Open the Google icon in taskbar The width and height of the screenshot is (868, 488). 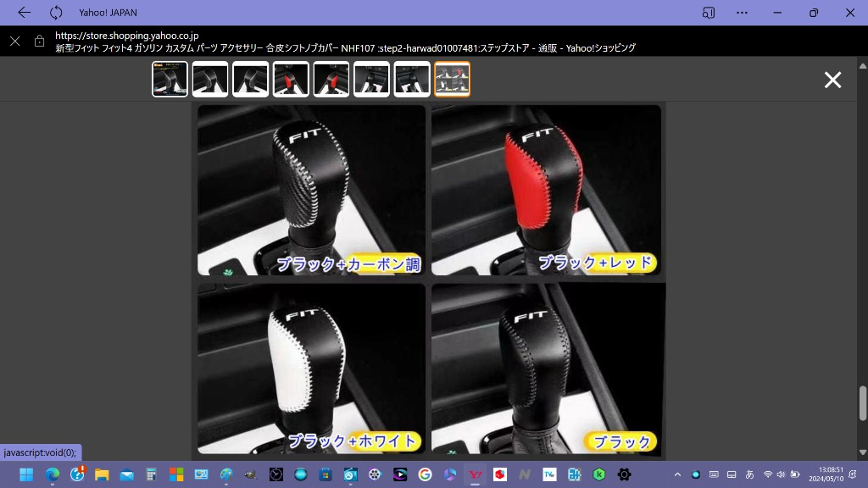click(425, 474)
